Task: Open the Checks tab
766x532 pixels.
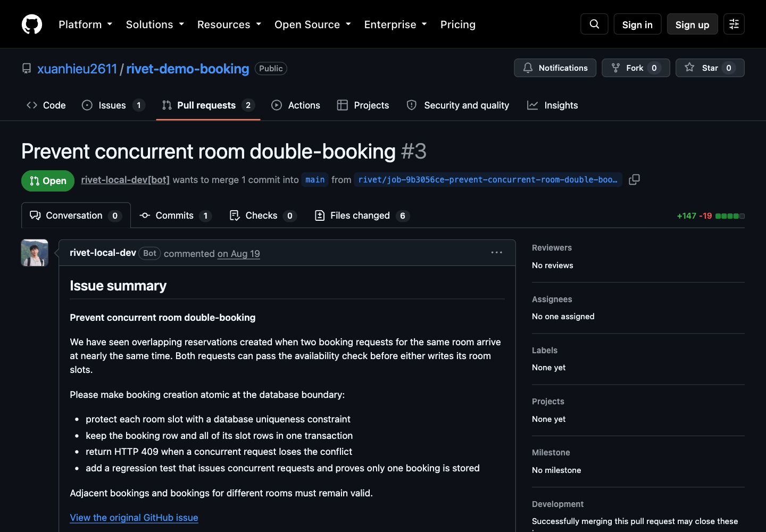Action: point(262,215)
